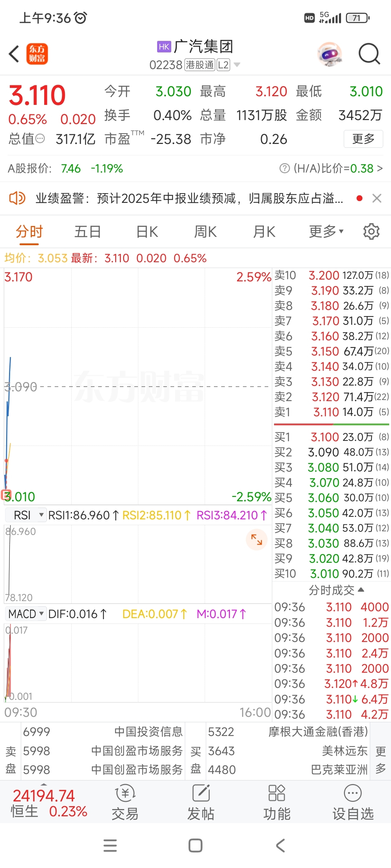The width and height of the screenshot is (391, 868).
Task: Expand the chart to fullscreen icon
Action: tap(257, 540)
